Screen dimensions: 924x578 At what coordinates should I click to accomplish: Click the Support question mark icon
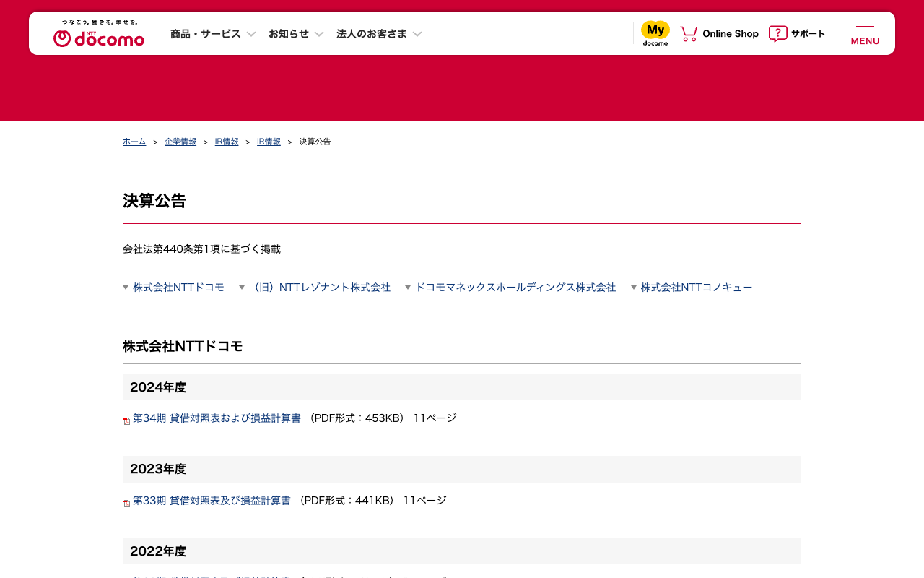777,33
